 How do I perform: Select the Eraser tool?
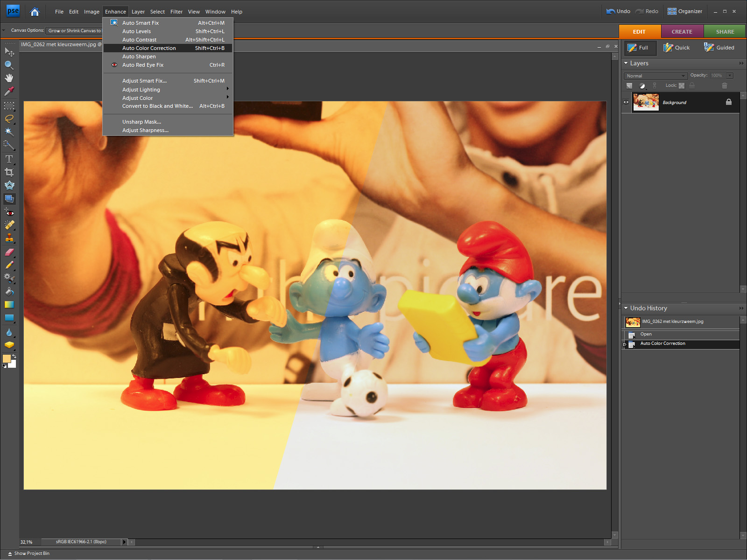(9, 252)
